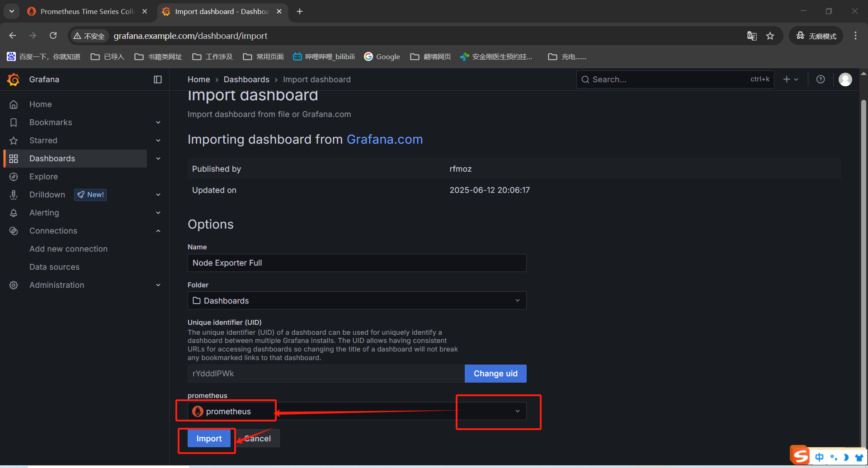
Task: Open the tab search dropdown arrow
Action: coord(12,11)
